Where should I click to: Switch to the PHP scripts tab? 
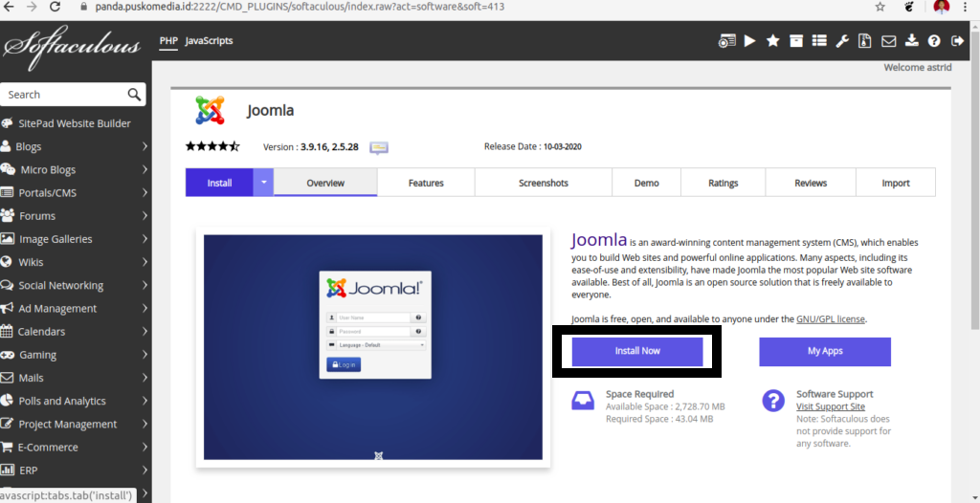[x=168, y=41]
